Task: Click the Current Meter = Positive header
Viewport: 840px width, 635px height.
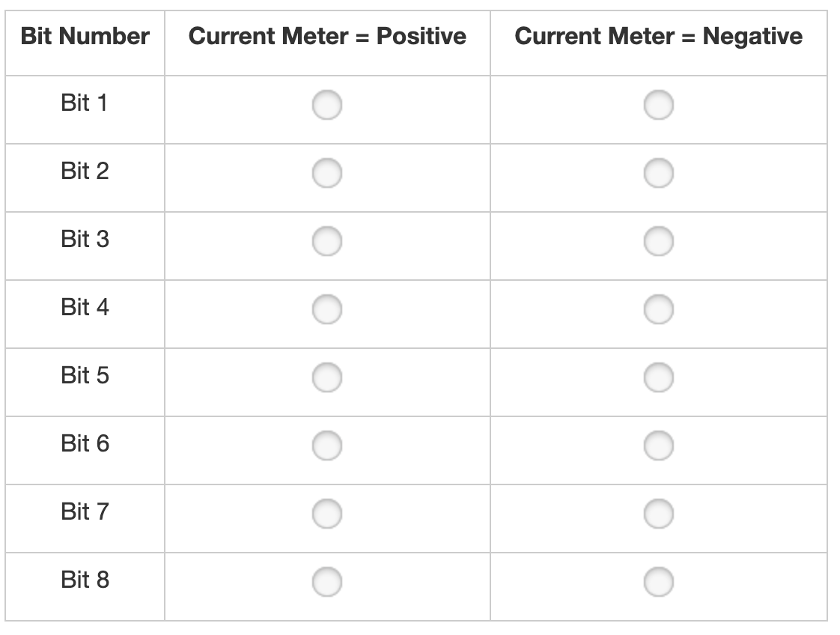Action: coord(327,36)
